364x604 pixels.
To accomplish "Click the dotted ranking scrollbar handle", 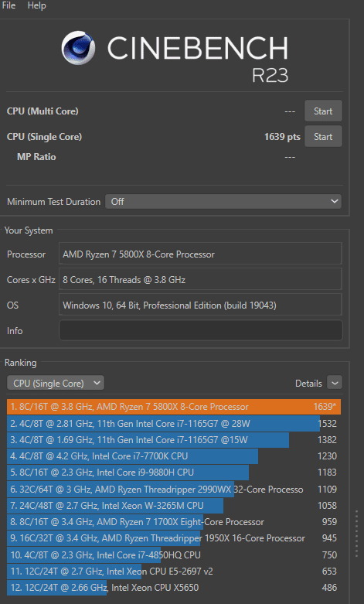I will click(357, 534).
